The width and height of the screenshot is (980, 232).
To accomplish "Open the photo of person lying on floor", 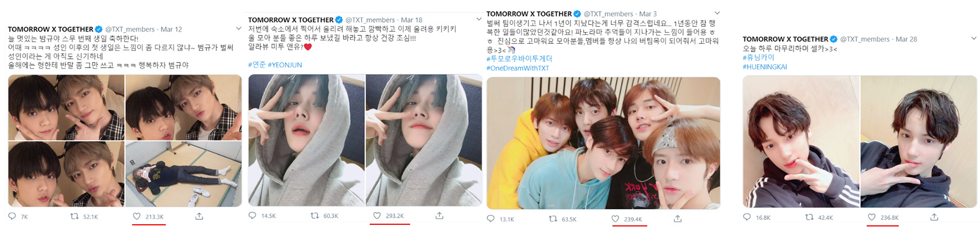I will click(x=184, y=174).
